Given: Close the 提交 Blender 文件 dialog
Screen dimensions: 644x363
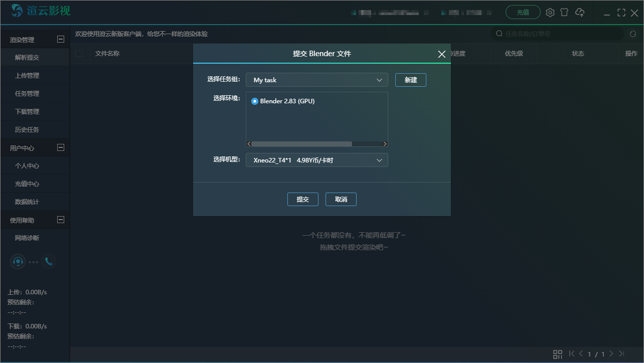Looking at the screenshot, I should (441, 54).
